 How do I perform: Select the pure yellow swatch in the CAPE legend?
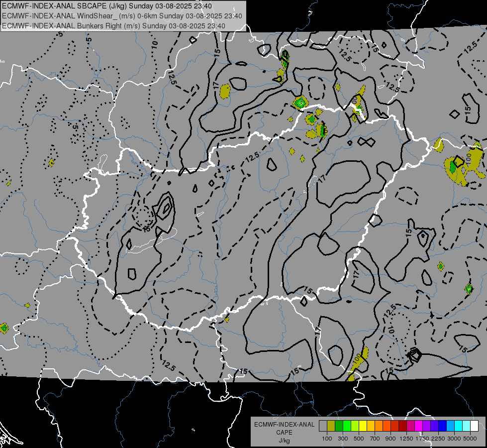tap(363, 426)
